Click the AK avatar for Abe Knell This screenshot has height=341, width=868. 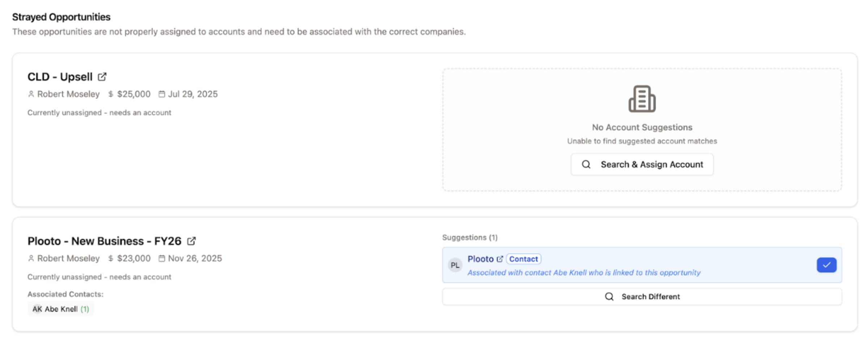point(37,309)
